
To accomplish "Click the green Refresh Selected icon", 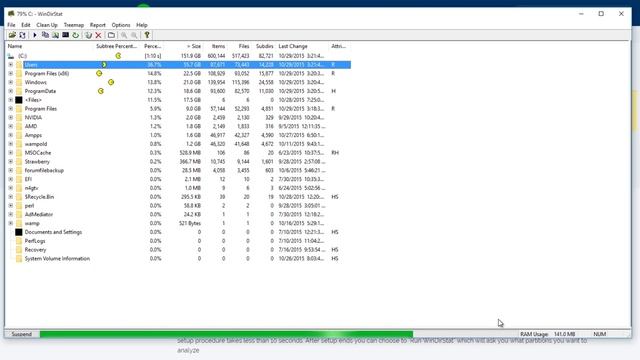I will click(x=76, y=35).
